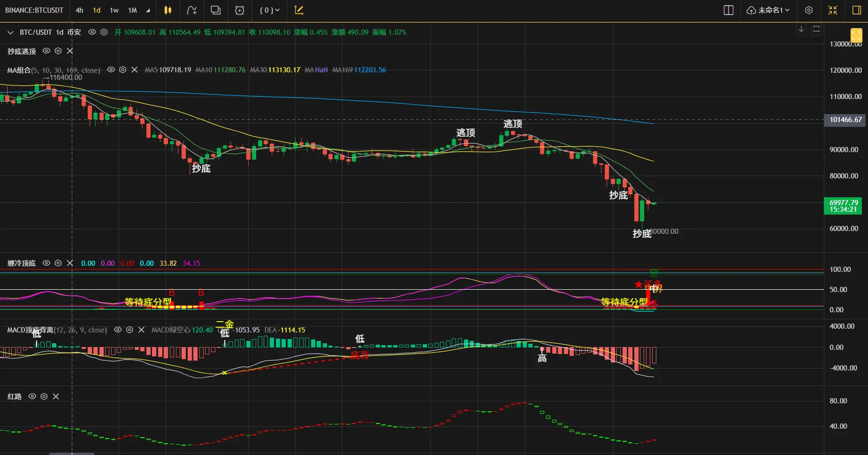Click the MA组合 indicator name
The width and height of the screenshot is (868, 455).
tap(19, 70)
